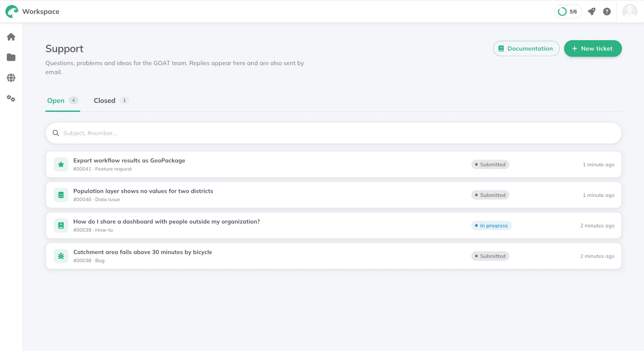The width and height of the screenshot is (644, 351).
Task: Open the help question mark icon
Action: tap(607, 12)
